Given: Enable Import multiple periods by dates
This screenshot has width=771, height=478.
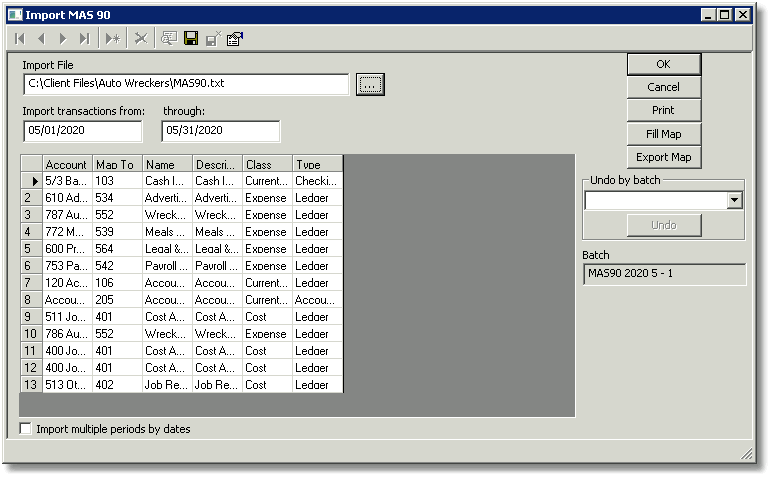Looking at the screenshot, I should (x=25, y=428).
